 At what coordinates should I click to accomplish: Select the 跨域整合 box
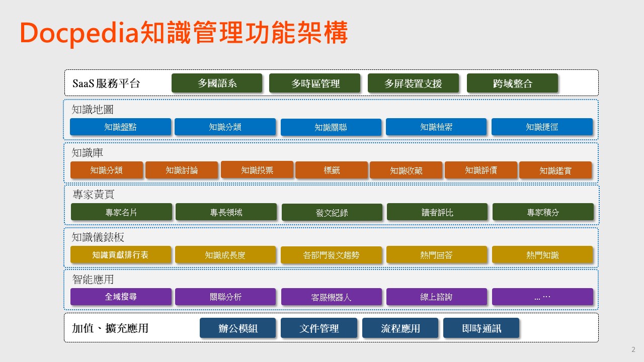512,83
